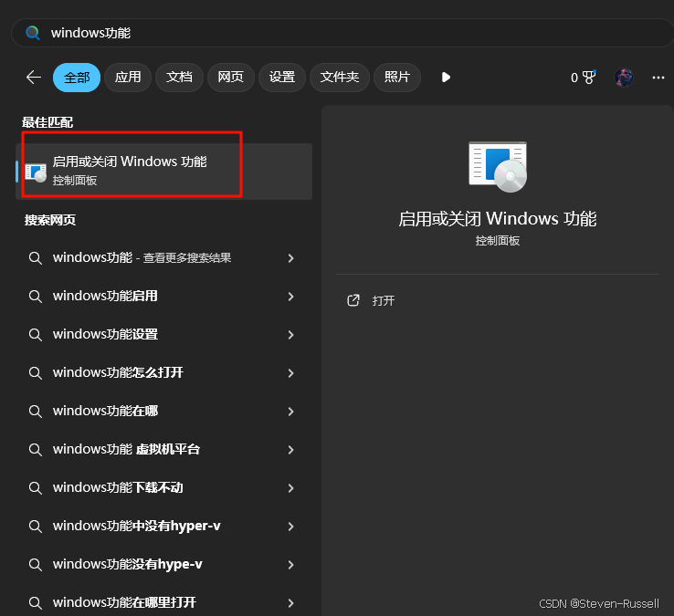Click preview title 启用或关闭 Windows 功能

click(x=498, y=219)
